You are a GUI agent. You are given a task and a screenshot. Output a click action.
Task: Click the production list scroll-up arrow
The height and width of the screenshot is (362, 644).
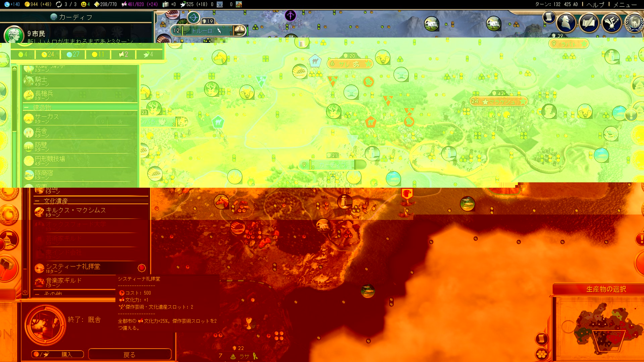[14, 68]
